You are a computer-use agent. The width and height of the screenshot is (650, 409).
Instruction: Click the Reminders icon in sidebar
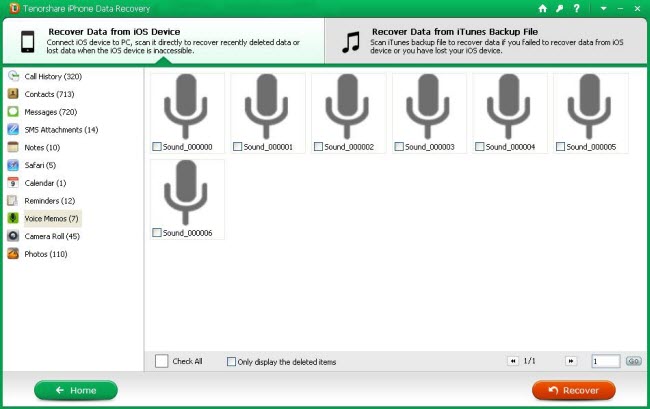coord(13,201)
